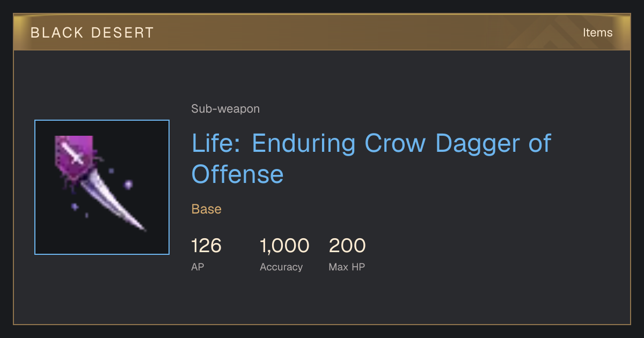Click the gold header banner bar
Viewport: 644px width, 338px height.
coord(322,32)
